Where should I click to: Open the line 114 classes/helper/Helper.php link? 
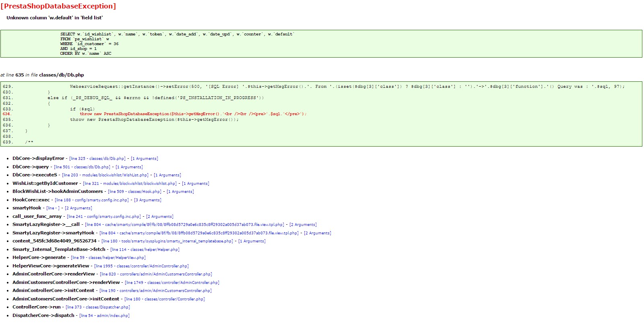145,250
